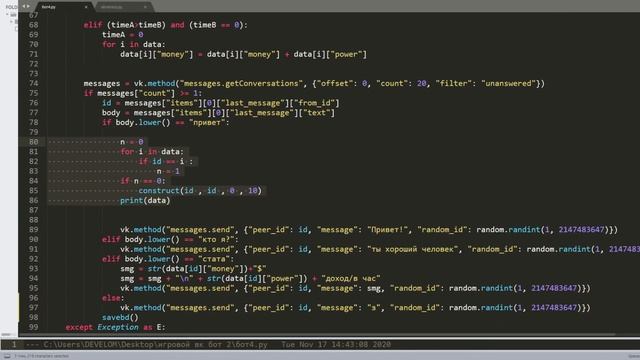Click the "unanswered" string value
Screen dimensions: 640x360
click(509, 83)
